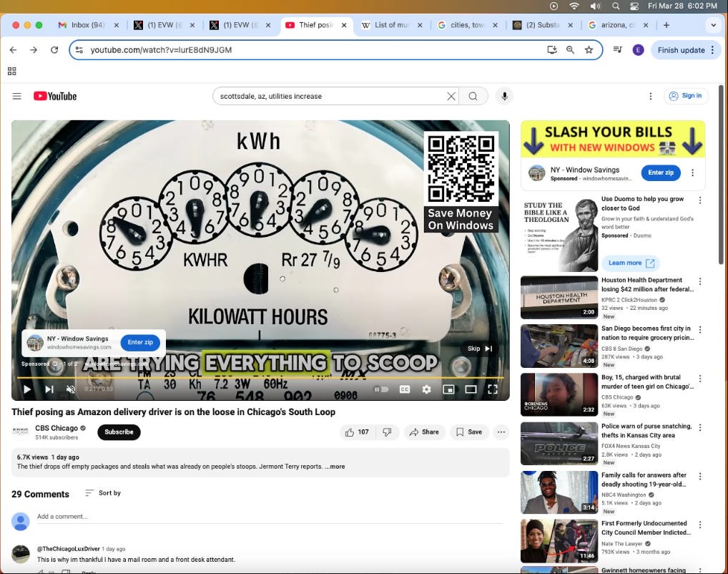Skip the ad
Image resolution: width=728 pixels, height=574 pixels.
click(x=480, y=349)
